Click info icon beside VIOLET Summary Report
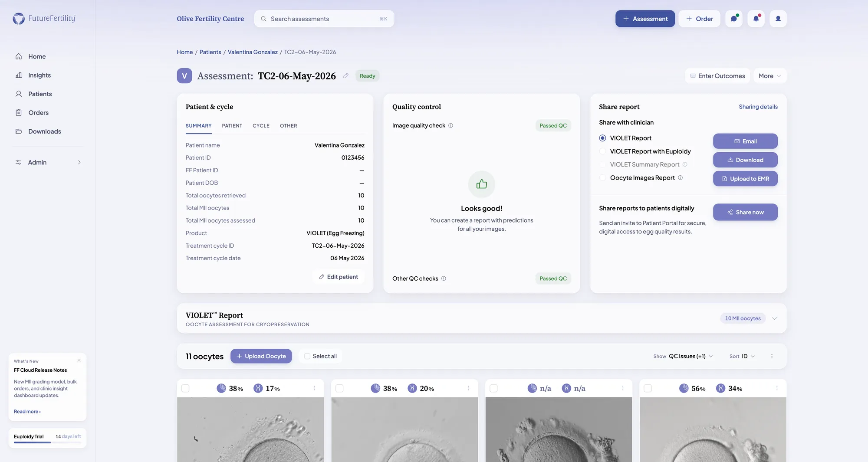 [685, 164]
